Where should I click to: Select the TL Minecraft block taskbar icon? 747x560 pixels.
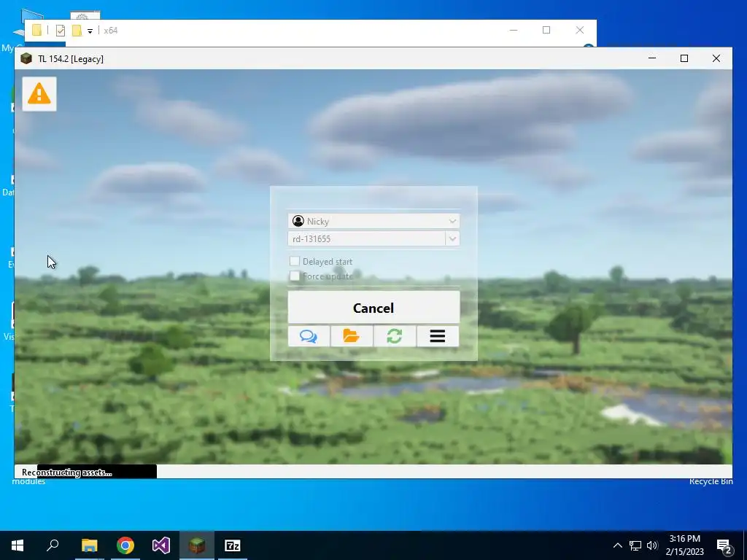(x=197, y=545)
